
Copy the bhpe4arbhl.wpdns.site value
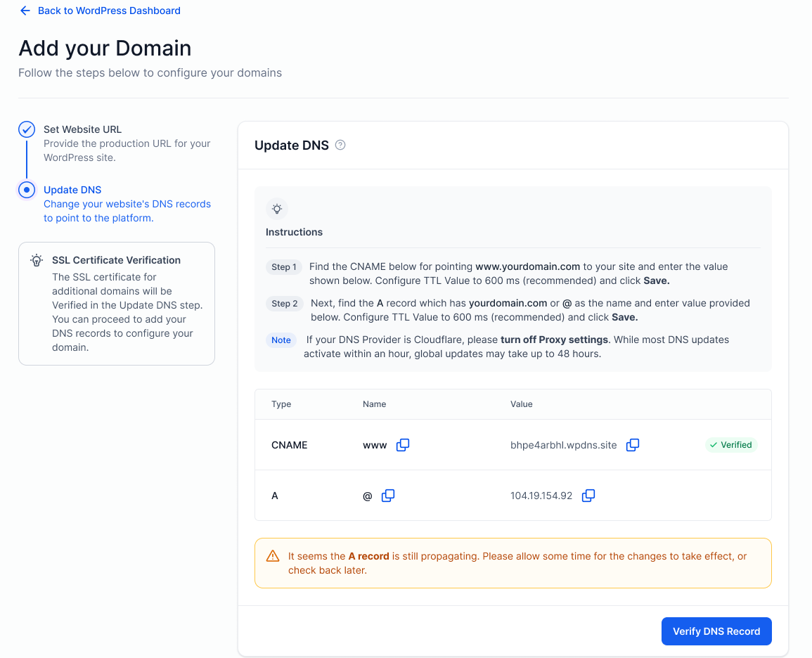pyautogui.click(x=633, y=445)
